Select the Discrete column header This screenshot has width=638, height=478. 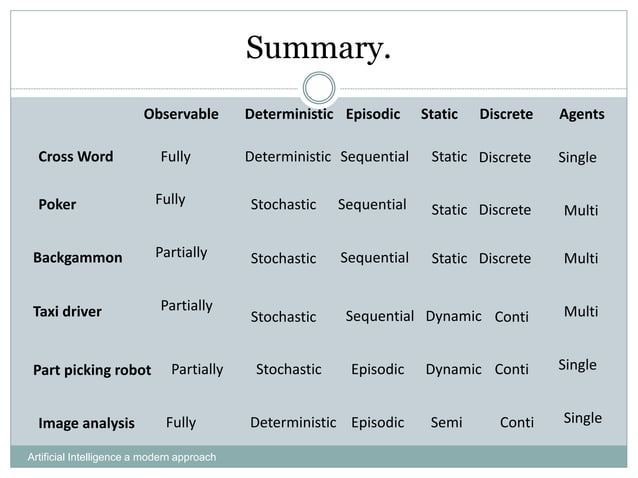(506, 114)
